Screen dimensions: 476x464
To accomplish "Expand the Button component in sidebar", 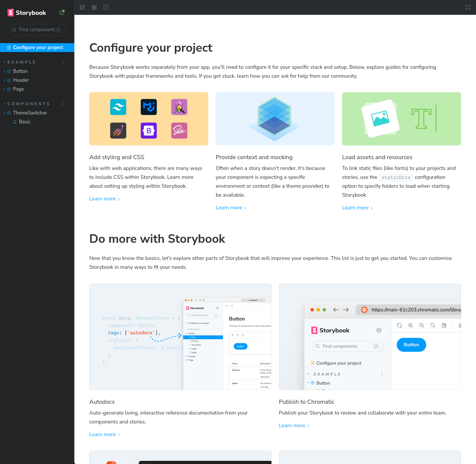I will coord(20,71).
